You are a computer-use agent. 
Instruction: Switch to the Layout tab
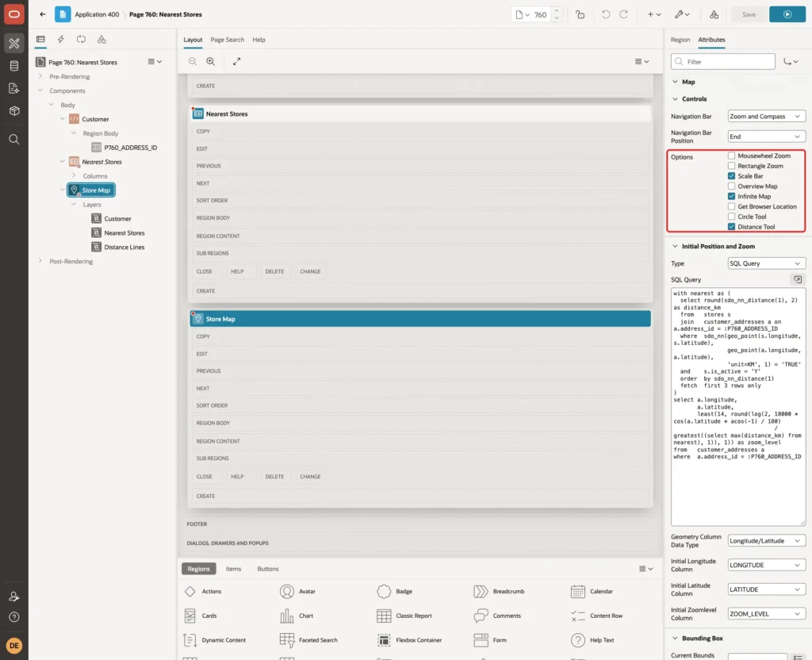(x=193, y=40)
